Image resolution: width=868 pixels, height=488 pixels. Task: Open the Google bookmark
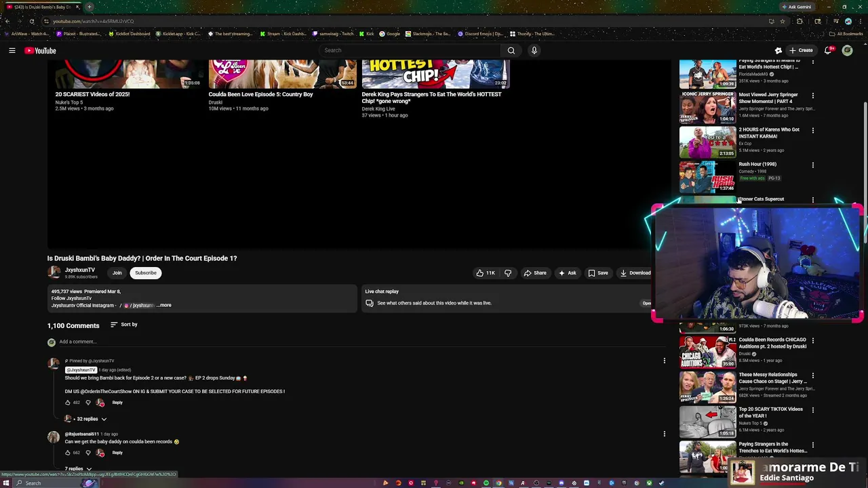click(390, 34)
